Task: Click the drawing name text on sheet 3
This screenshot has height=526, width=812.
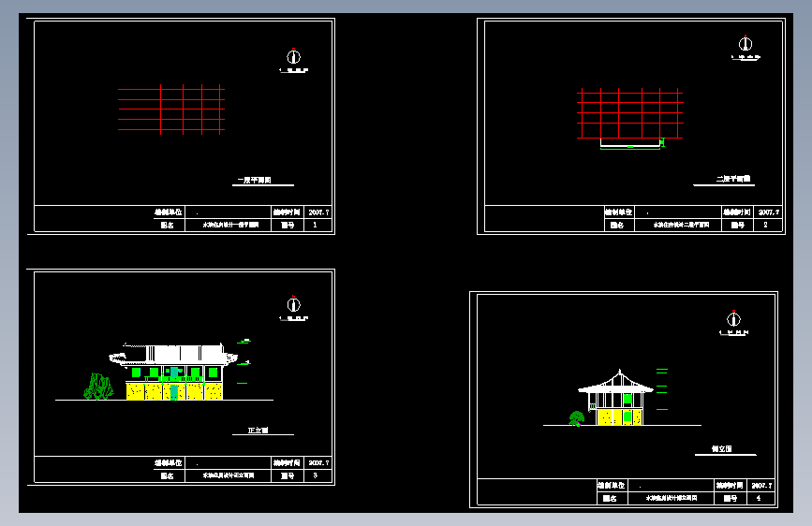Action: (229, 475)
